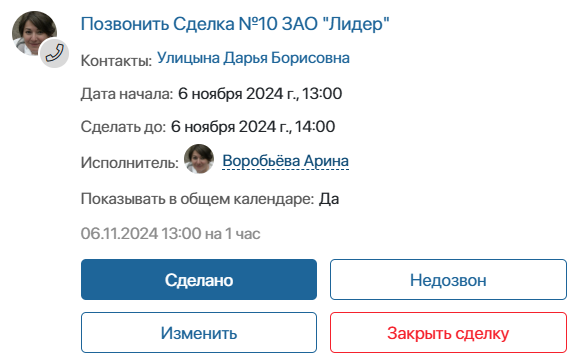Open executor link Воробьёва Арина
Viewport: 578px width, 364px height.
[286, 161]
